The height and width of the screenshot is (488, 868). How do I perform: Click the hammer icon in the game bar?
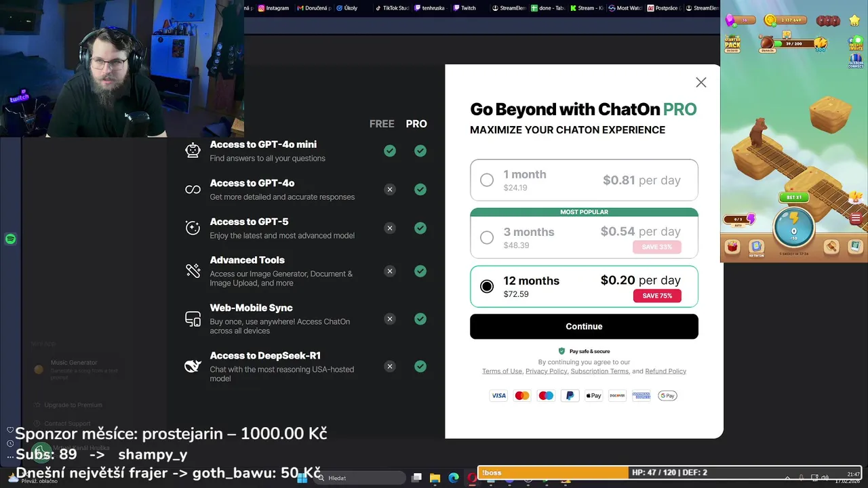tap(831, 247)
